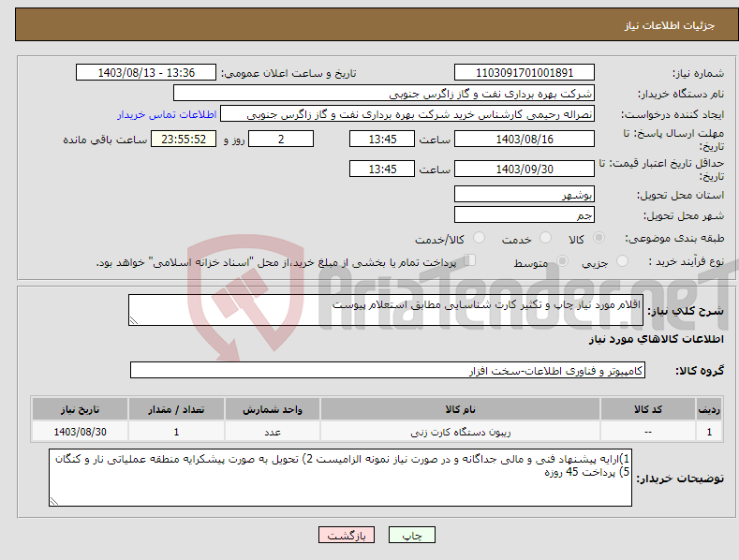Click the شماره نیاز number field

pos(525,73)
